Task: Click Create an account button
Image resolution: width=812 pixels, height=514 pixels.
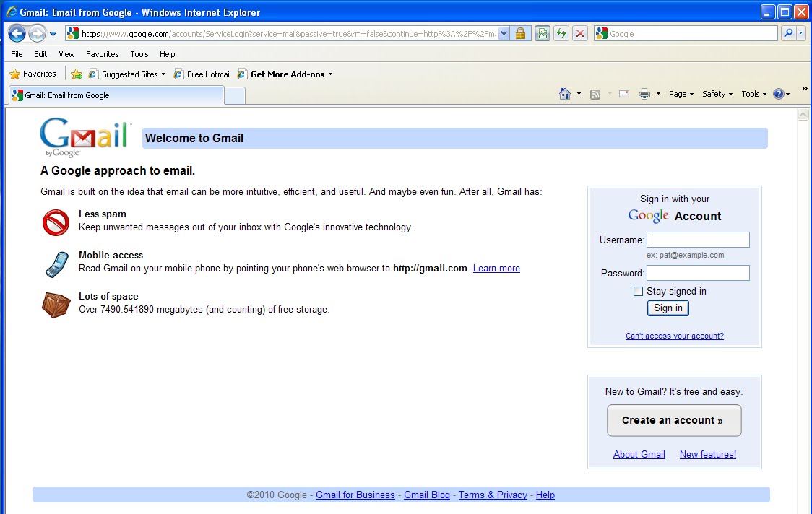Action: pyautogui.click(x=674, y=420)
